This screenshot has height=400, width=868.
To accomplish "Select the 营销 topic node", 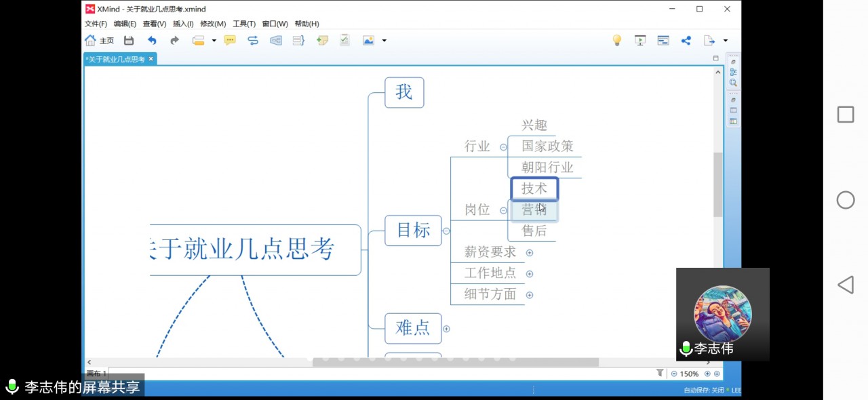I will tap(534, 211).
